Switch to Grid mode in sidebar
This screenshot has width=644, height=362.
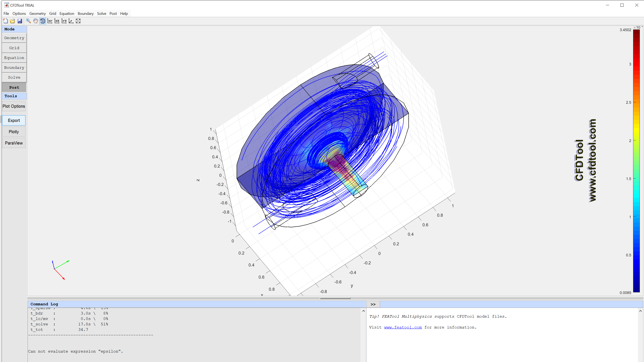click(14, 48)
